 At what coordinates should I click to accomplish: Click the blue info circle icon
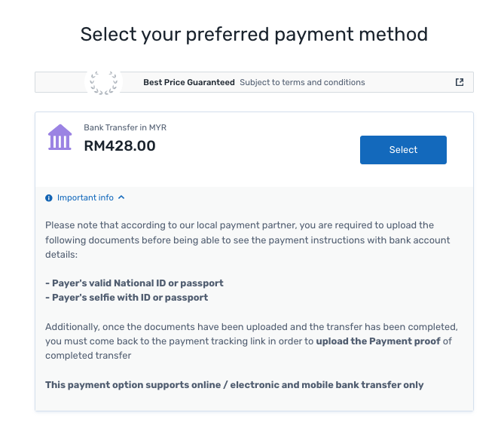49,198
